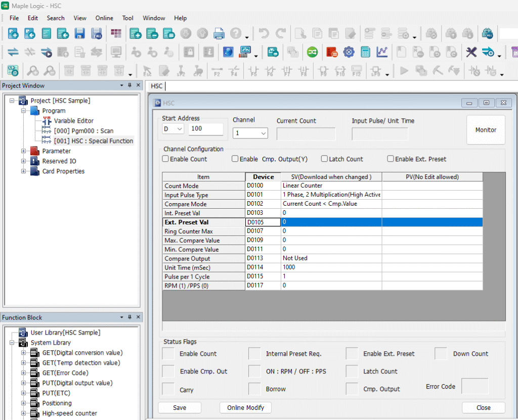This screenshot has height=420, width=518.
Task: Click the floppy disk Save toolbar icon
Action: click(79, 33)
